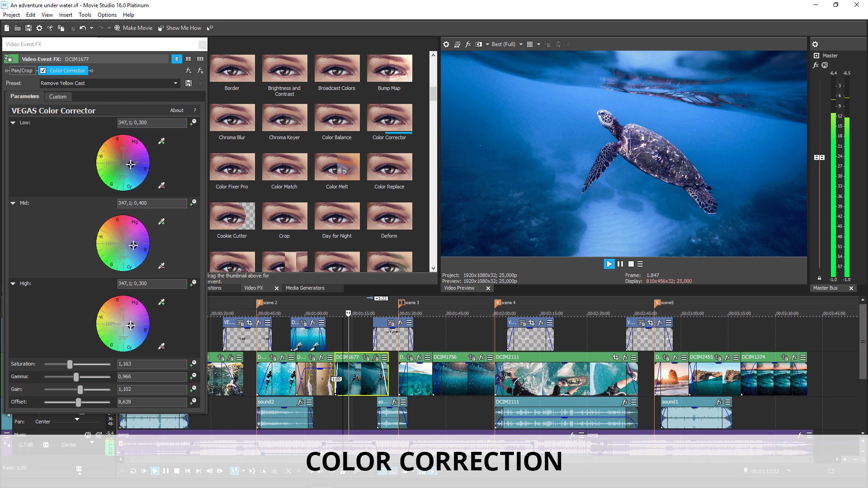Click the Gamma slider handle
Image resolution: width=868 pixels, height=488 pixels.
(76, 377)
